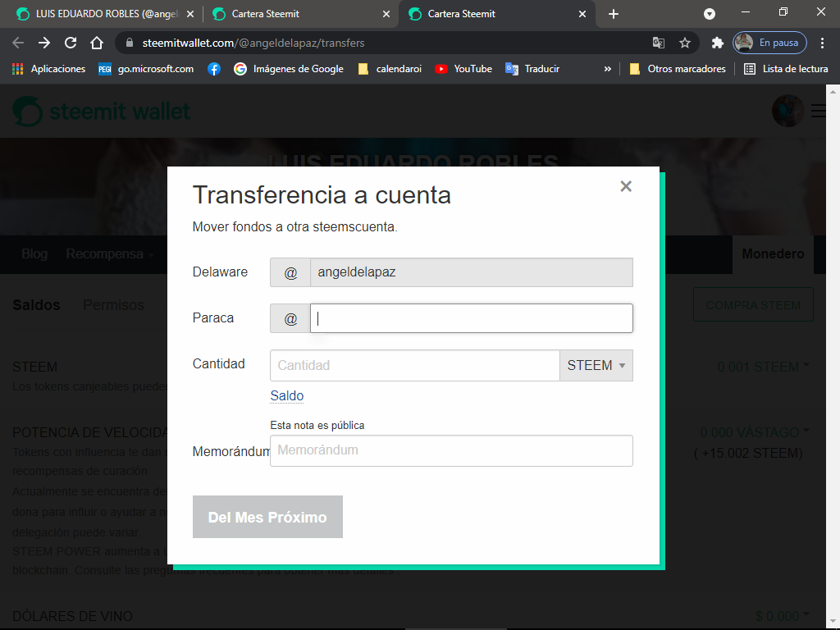The width and height of the screenshot is (840, 630).
Task: Select the Saldos tab
Action: [x=36, y=305]
